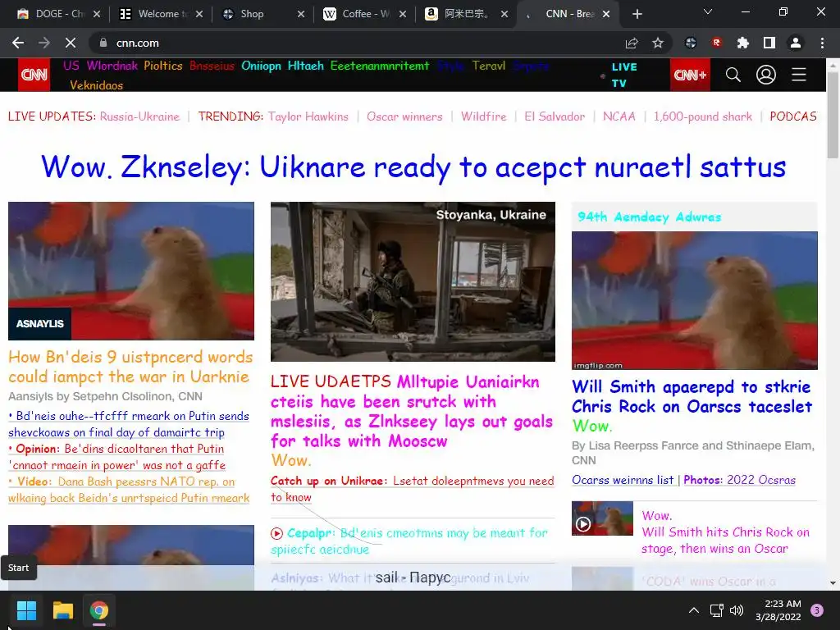Open the Stoyanka, Ukraine soldier photo
840x630 pixels.
point(413,282)
